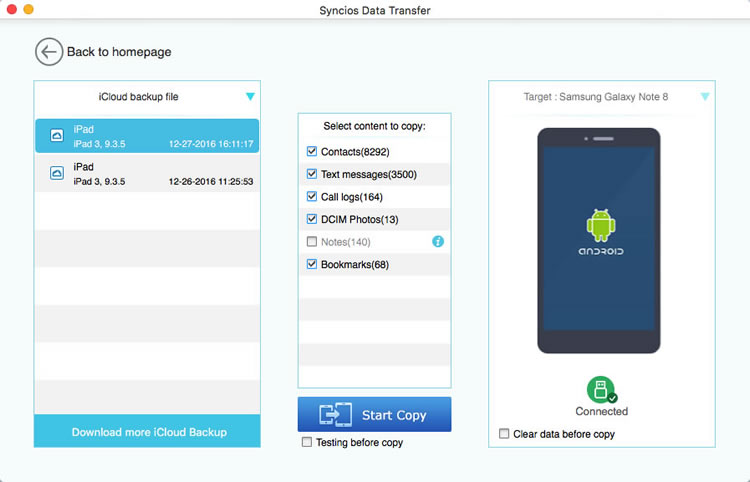750x482 pixels.
Task: Uncheck the Bookmarks(68) checkbox
Action: tap(312, 264)
